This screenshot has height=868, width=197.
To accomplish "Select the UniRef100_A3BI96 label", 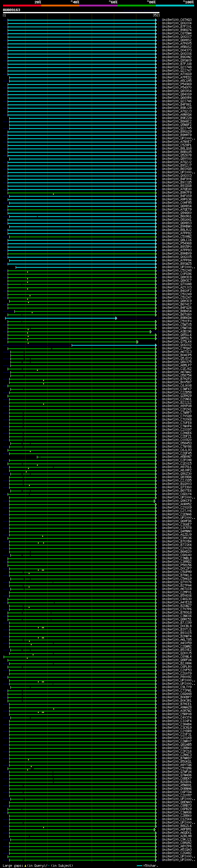I will coord(177,332).
